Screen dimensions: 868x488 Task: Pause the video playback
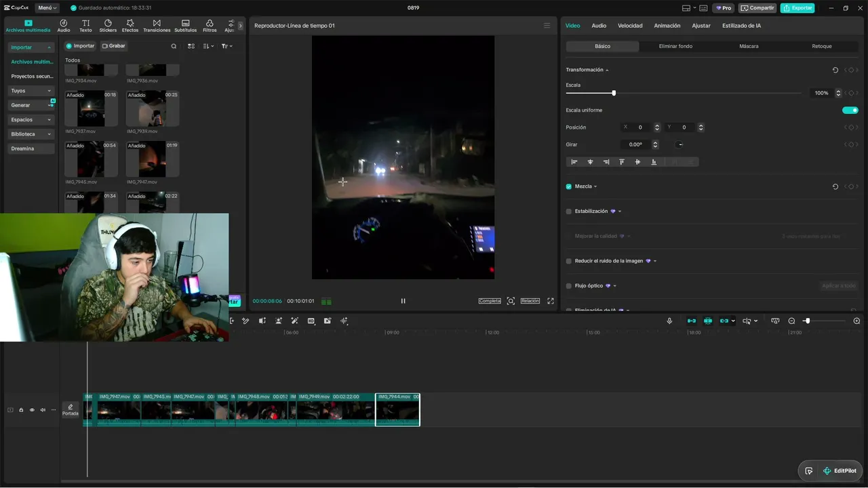point(403,301)
